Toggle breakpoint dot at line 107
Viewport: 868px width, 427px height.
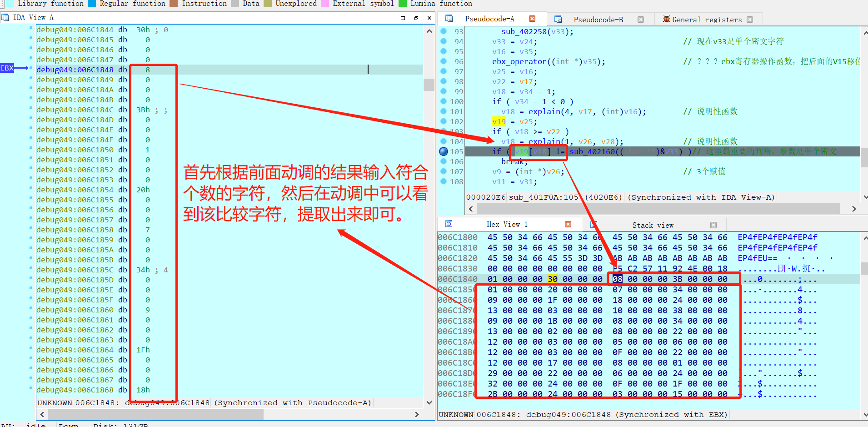[444, 171]
